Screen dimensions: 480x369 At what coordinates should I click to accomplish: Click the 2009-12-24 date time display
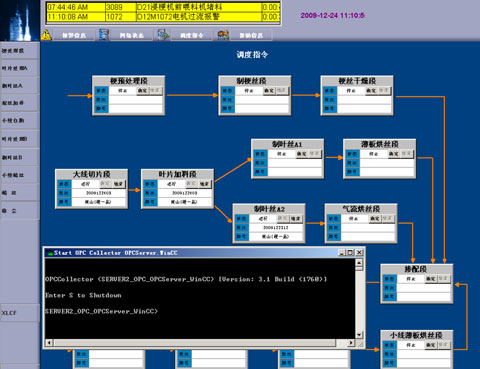332,15
